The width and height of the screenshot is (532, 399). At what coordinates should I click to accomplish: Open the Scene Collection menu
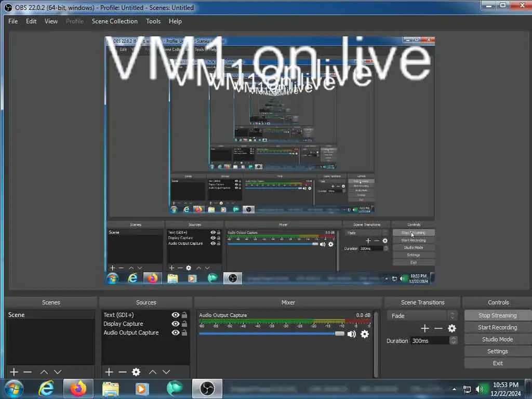pos(115,21)
